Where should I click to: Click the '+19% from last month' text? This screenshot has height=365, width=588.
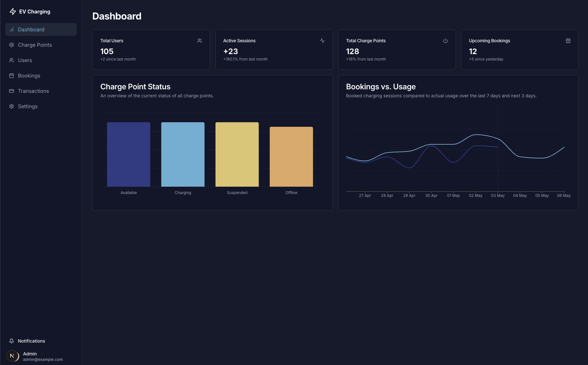click(x=366, y=59)
